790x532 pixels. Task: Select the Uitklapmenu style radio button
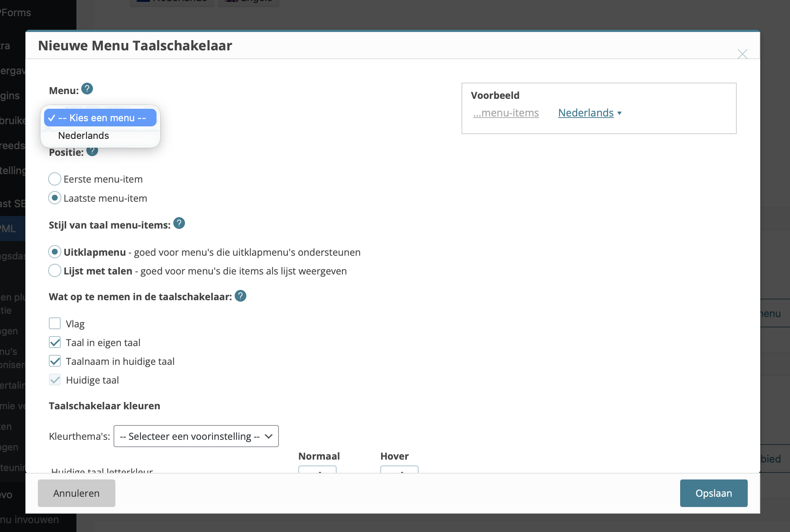pyautogui.click(x=55, y=252)
